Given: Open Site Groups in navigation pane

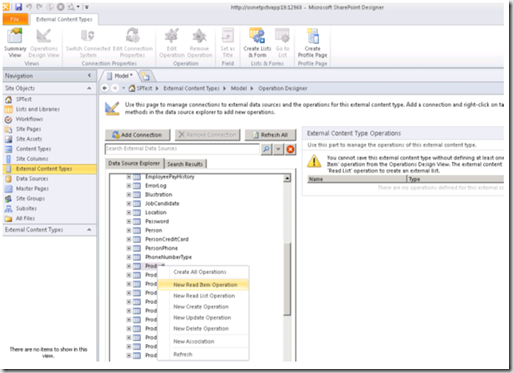Looking at the screenshot, I should 30,199.
